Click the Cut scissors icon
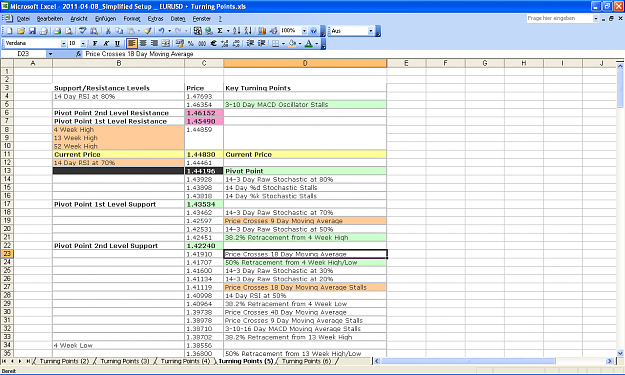This screenshot has width=625, height=375. coord(108,31)
